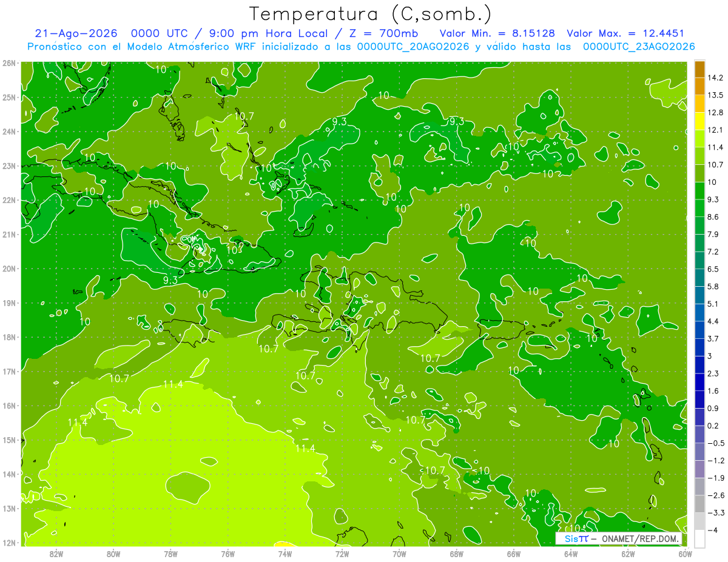Click the latitude axis label "18N"
728x562 pixels.
[x=9, y=337]
